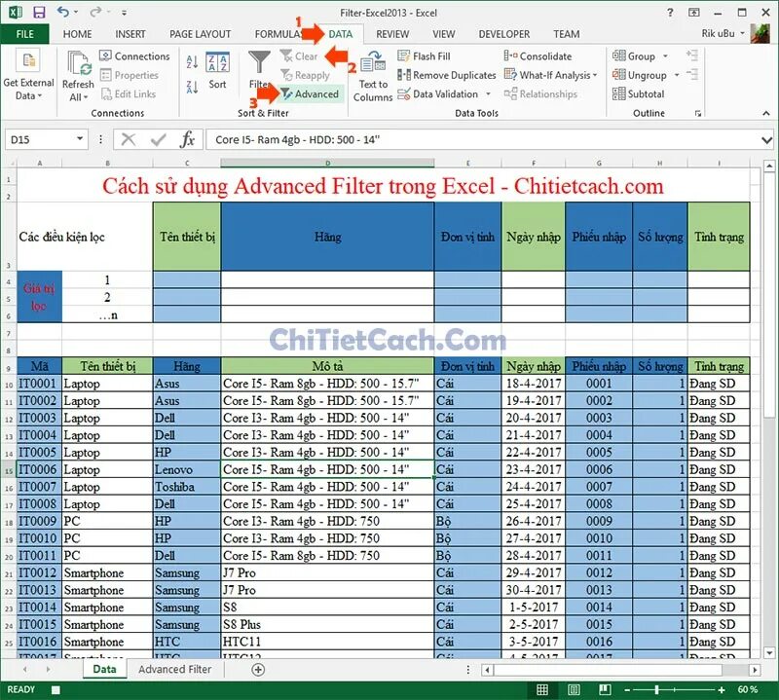Customize Quick Access Toolbar dropdown

(124, 12)
